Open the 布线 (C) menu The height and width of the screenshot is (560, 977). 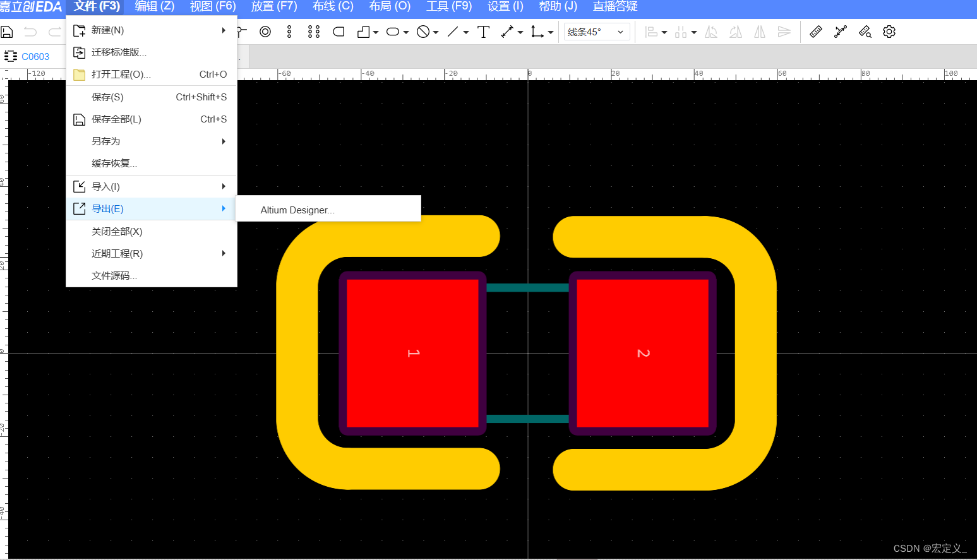click(x=333, y=6)
